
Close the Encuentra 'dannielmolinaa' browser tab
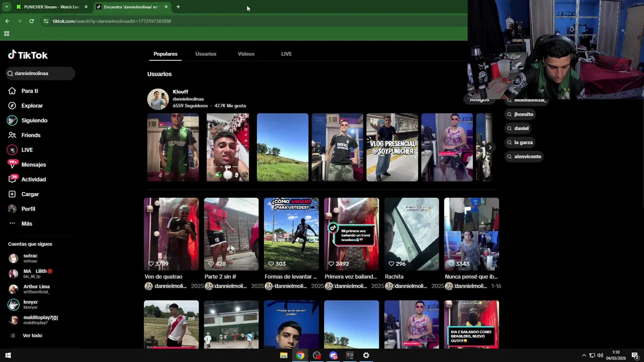click(x=166, y=7)
